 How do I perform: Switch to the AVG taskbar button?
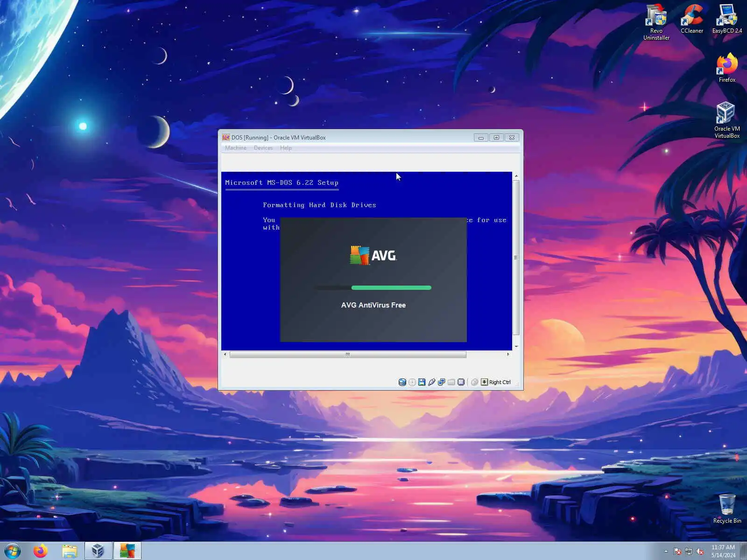tap(127, 551)
